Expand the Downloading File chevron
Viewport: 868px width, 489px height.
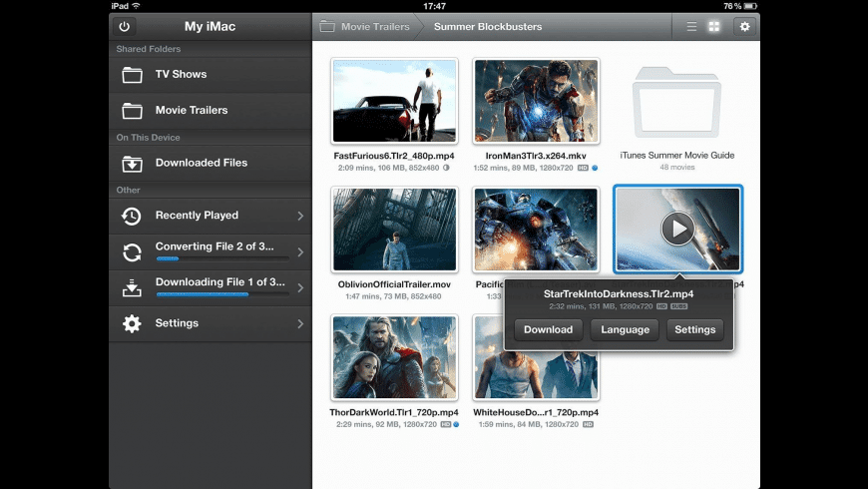[300, 288]
